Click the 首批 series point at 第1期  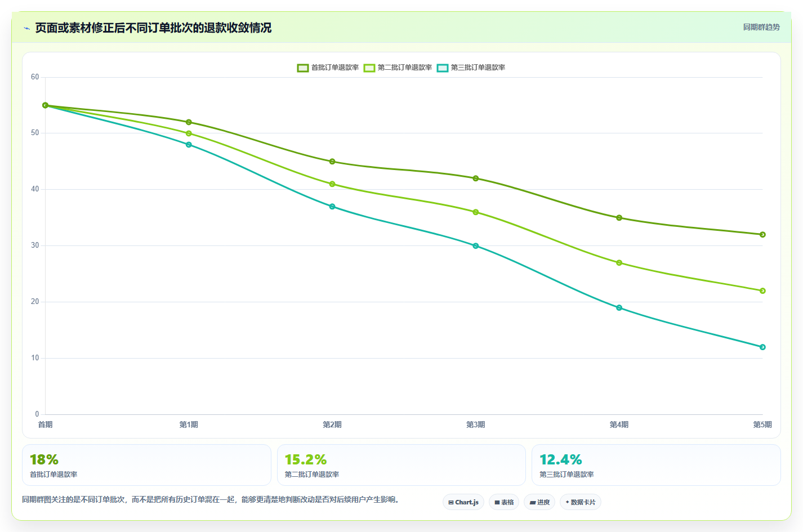coord(189,122)
